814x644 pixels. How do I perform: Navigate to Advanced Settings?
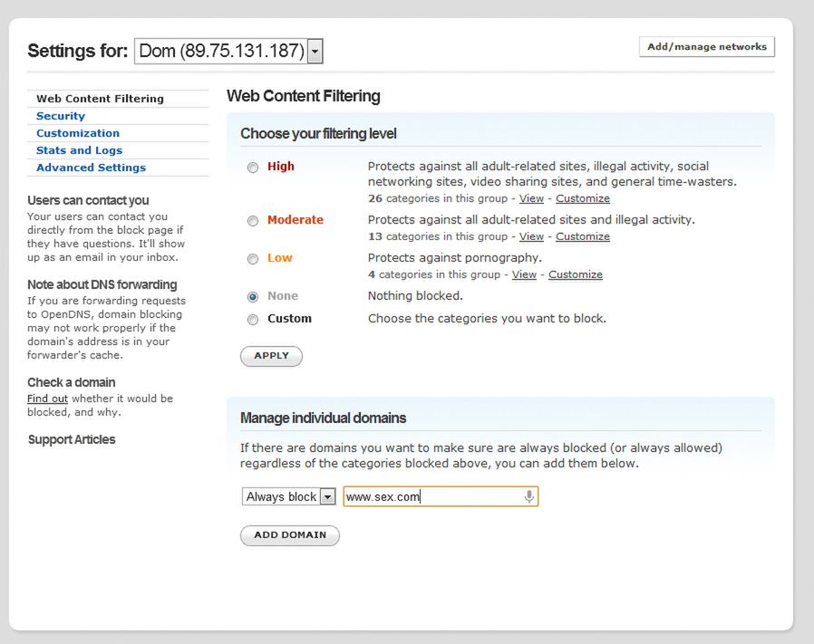[x=91, y=168]
